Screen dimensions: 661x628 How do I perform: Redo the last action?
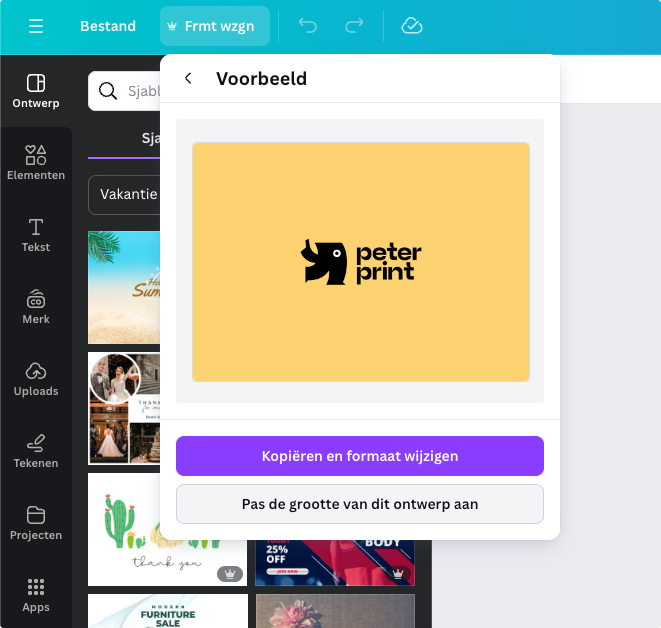coord(354,26)
